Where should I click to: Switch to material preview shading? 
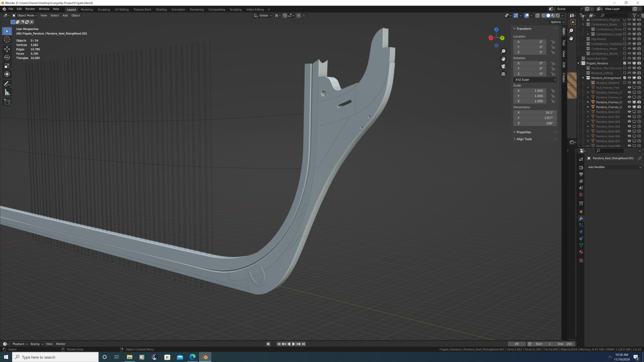[x=553, y=15]
